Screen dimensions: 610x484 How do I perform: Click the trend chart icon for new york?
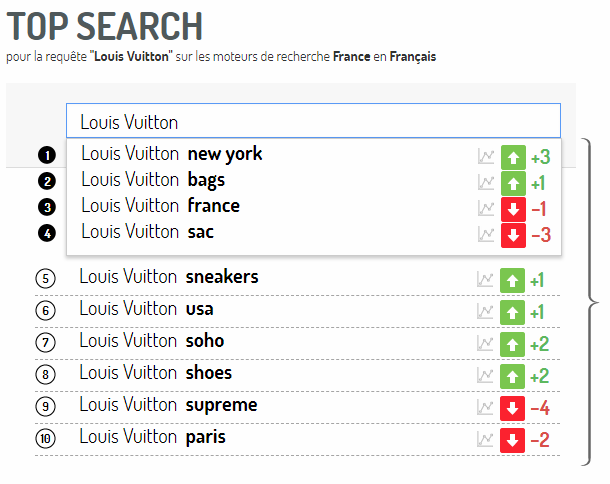486,157
